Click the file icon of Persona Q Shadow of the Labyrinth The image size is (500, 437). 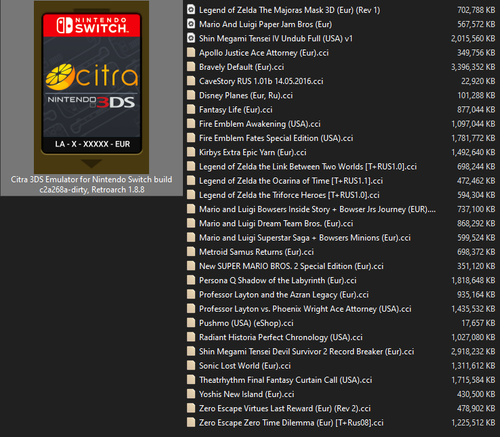[191, 280]
